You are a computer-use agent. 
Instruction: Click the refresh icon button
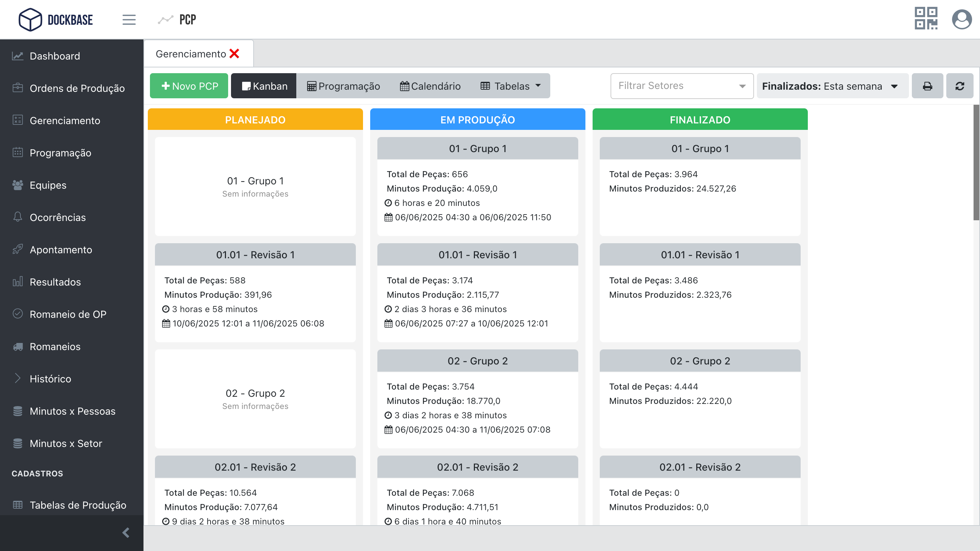pyautogui.click(x=960, y=86)
